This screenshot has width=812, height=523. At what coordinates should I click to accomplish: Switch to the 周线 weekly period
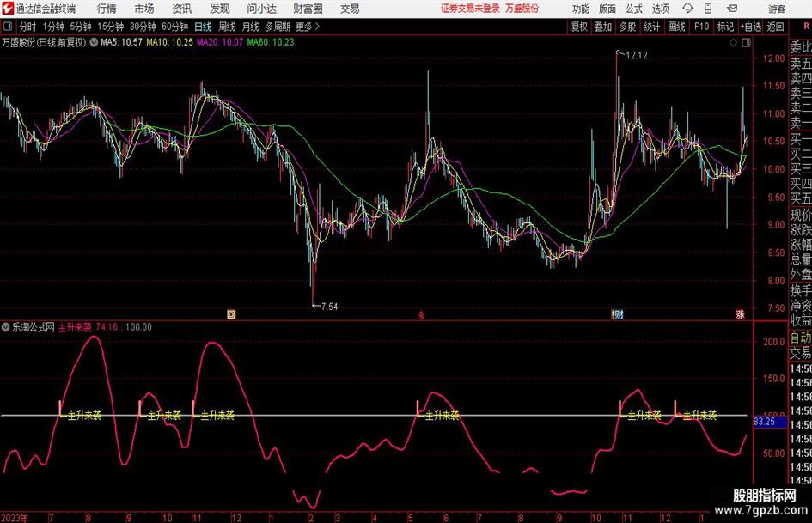tap(226, 27)
